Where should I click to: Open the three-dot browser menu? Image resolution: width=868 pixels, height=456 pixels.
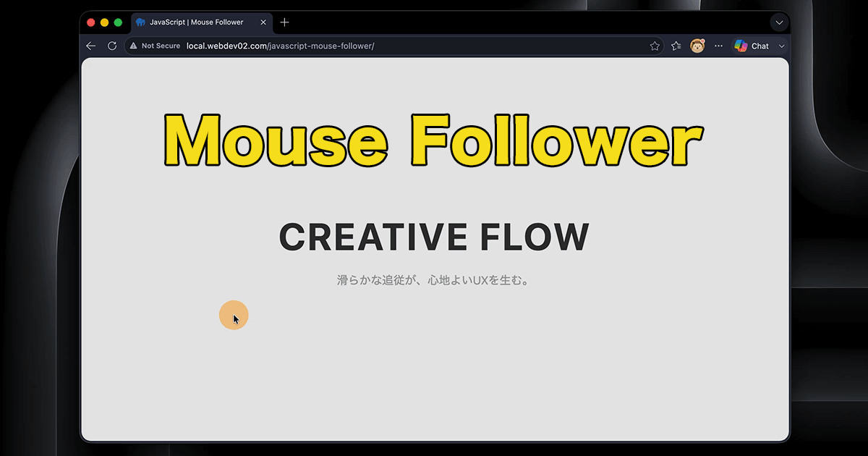pos(718,46)
